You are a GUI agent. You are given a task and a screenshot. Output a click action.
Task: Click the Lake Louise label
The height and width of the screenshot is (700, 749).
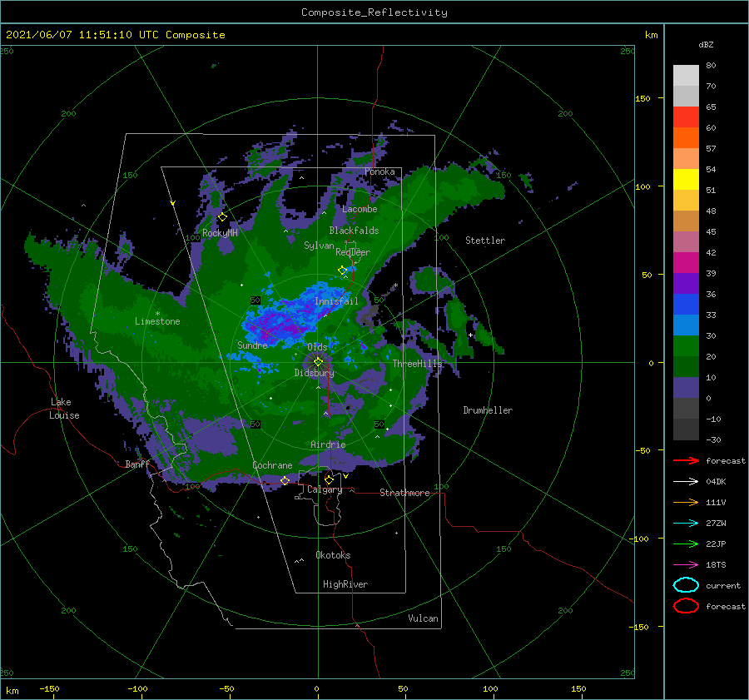65,409
